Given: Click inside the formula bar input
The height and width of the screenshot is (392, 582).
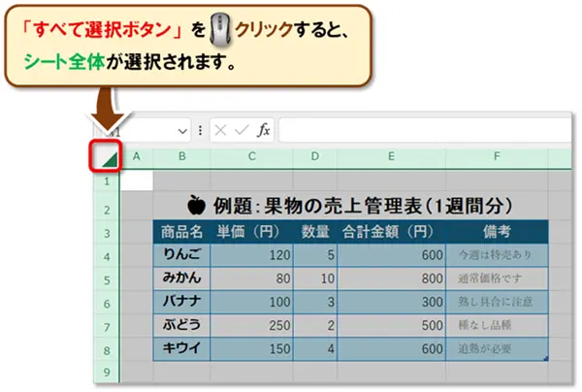Looking at the screenshot, I should click(x=425, y=130).
